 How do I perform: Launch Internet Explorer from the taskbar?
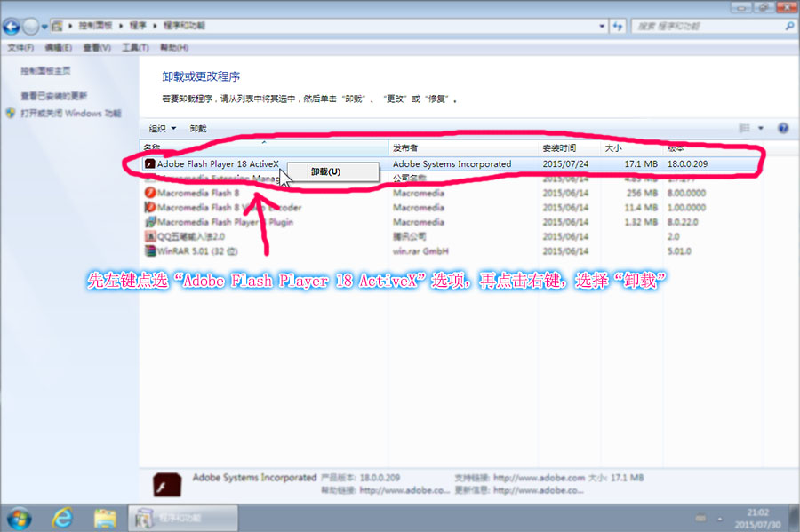(62, 519)
